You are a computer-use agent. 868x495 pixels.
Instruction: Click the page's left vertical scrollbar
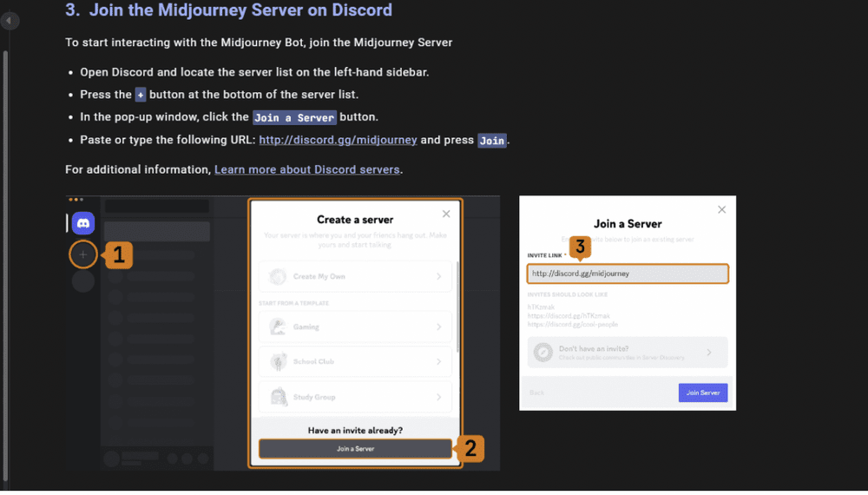point(5,266)
